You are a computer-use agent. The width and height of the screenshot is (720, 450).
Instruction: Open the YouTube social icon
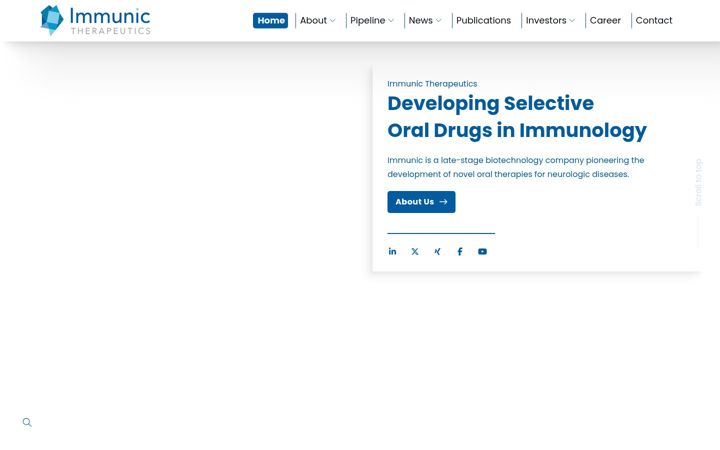pos(482,251)
